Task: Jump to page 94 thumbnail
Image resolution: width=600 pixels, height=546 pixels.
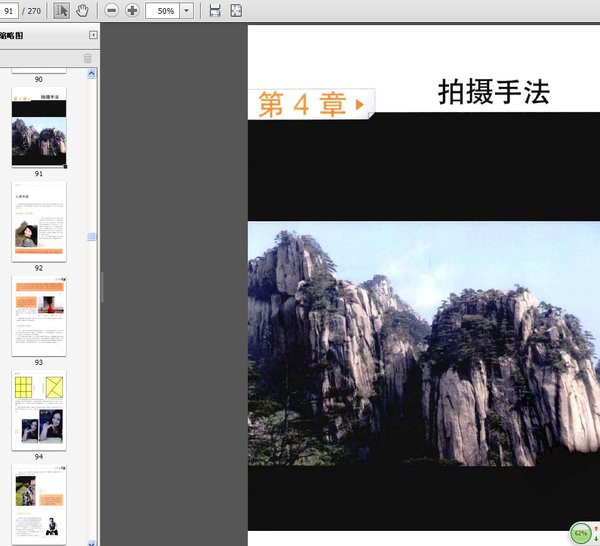Action: (39, 411)
